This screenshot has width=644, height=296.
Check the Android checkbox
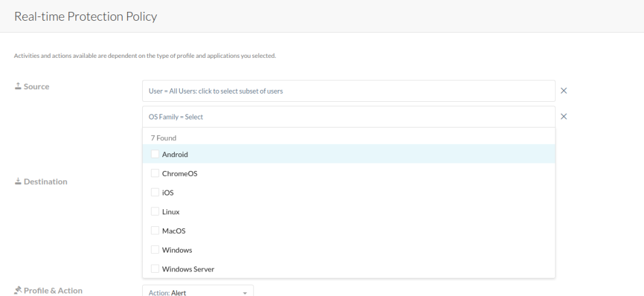[155, 154]
